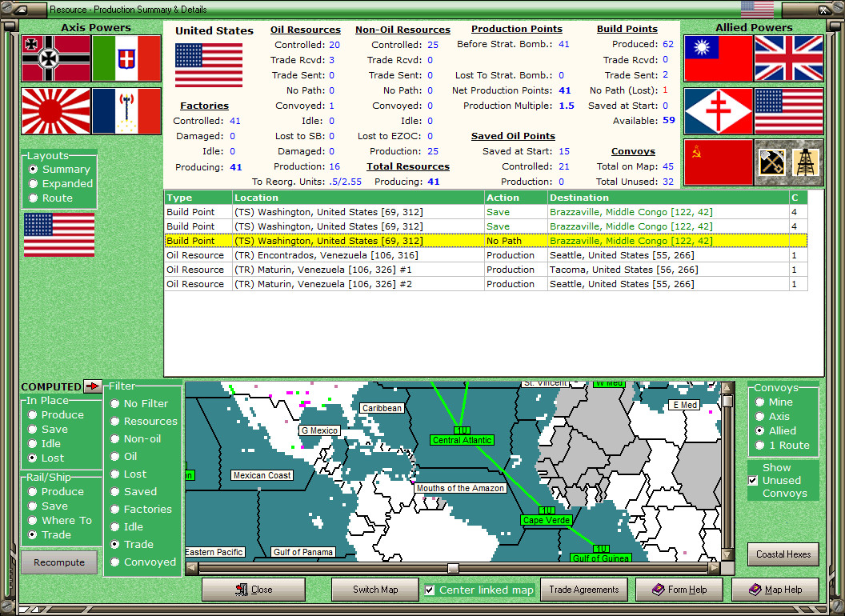Select the Free France cross of Lorraine flag

(x=719, y=111)
